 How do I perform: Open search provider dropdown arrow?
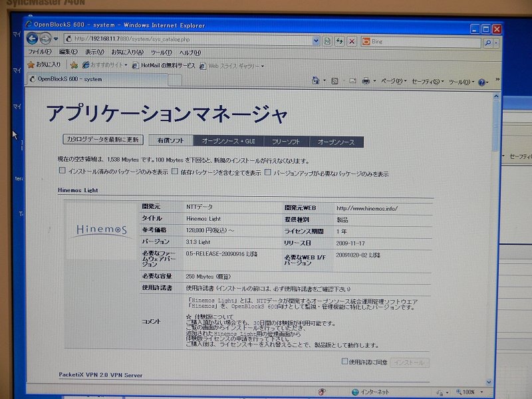point(496,43)
